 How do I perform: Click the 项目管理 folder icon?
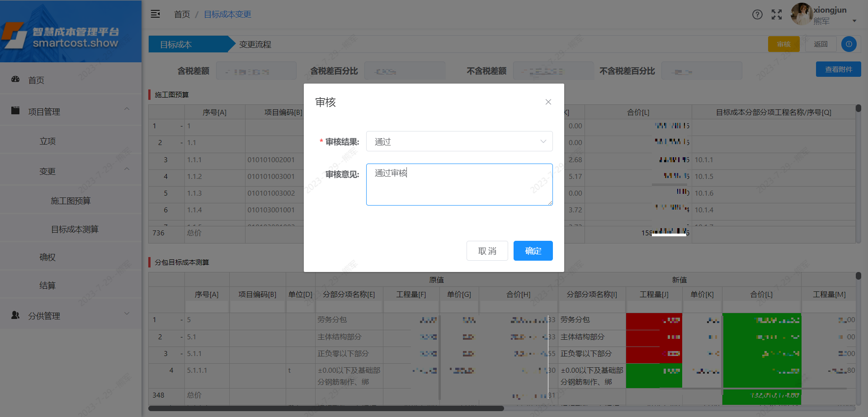(15, 111)
